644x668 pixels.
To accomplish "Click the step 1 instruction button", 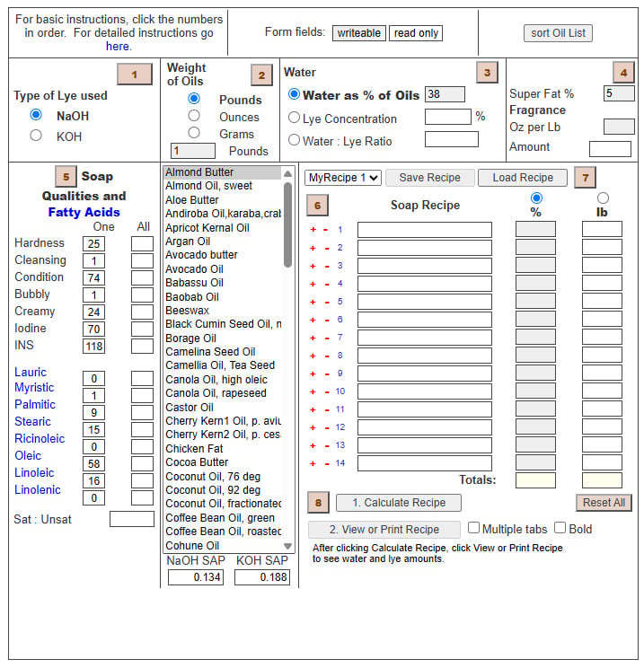I will (134, 75).
